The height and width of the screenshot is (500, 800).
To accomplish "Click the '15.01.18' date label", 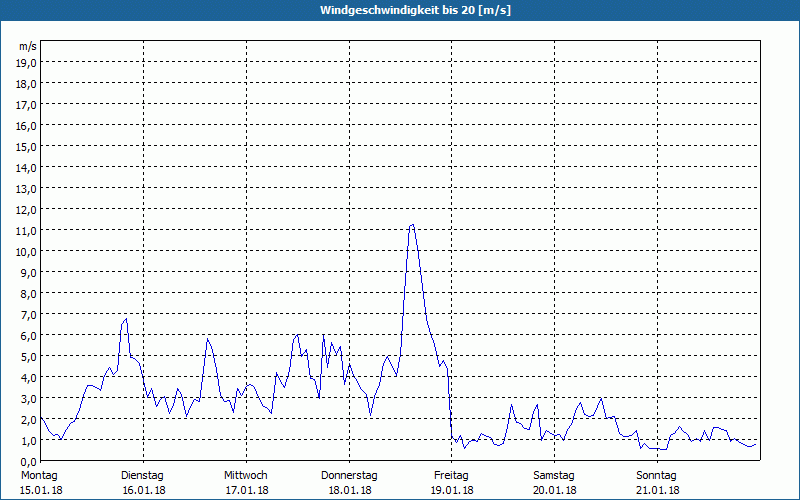I will click(41, 490).
